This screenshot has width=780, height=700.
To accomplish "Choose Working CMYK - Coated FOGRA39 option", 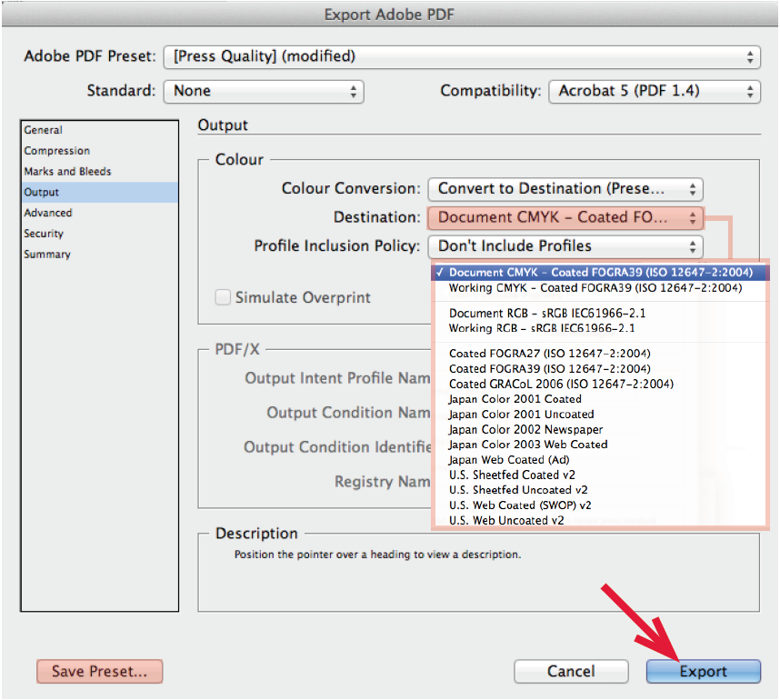I will point(600,288).
